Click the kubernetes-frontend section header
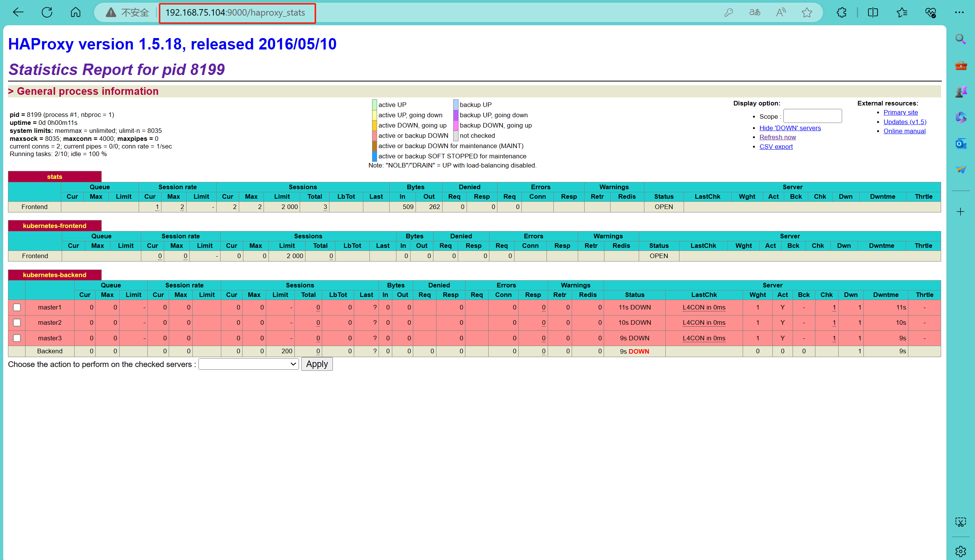This screenshot has width=975, height=560. [54, 226]
